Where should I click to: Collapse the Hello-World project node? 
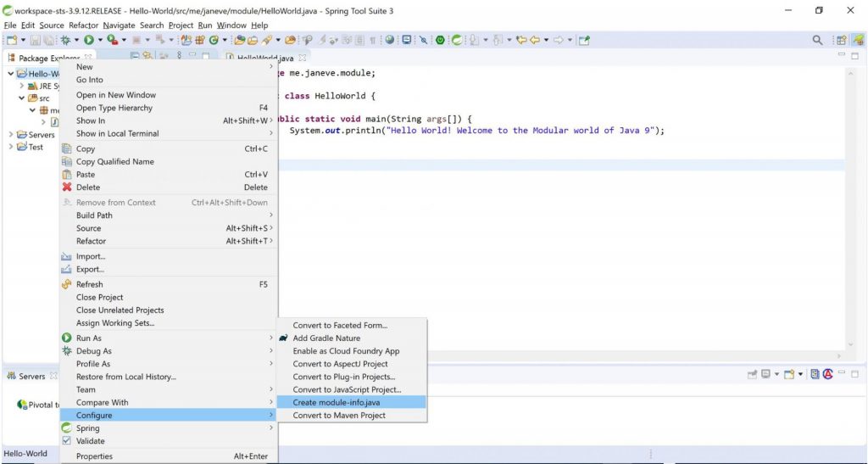(x=11, y=74)
